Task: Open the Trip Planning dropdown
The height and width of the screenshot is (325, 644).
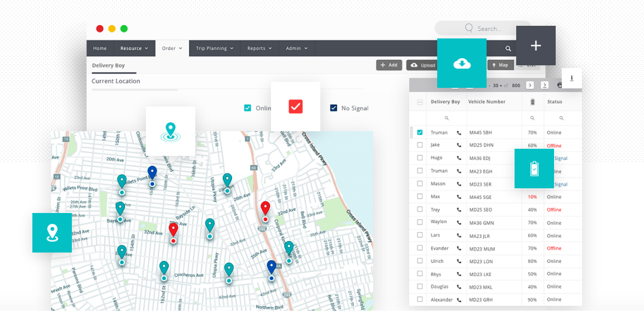Action: point(214,48)
